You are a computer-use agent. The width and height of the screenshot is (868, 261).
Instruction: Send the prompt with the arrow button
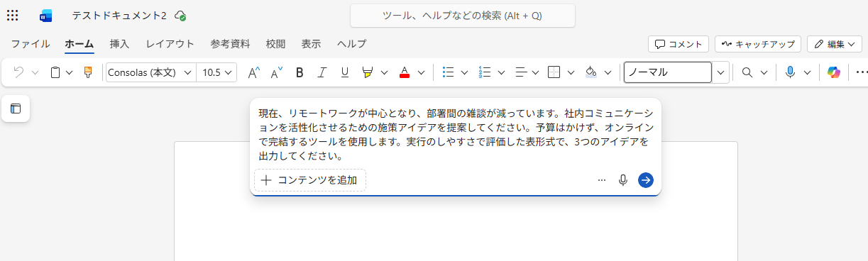click(x=646, y=180)
